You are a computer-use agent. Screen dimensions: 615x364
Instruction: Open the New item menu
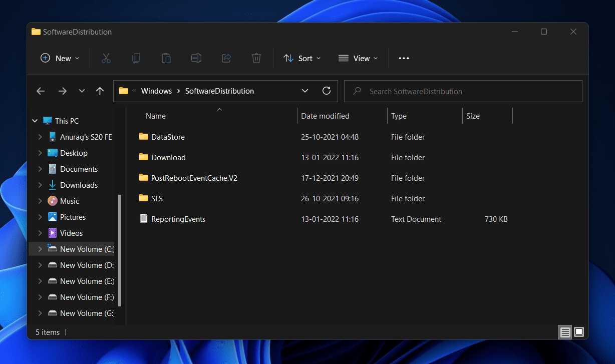pos(60,58)
